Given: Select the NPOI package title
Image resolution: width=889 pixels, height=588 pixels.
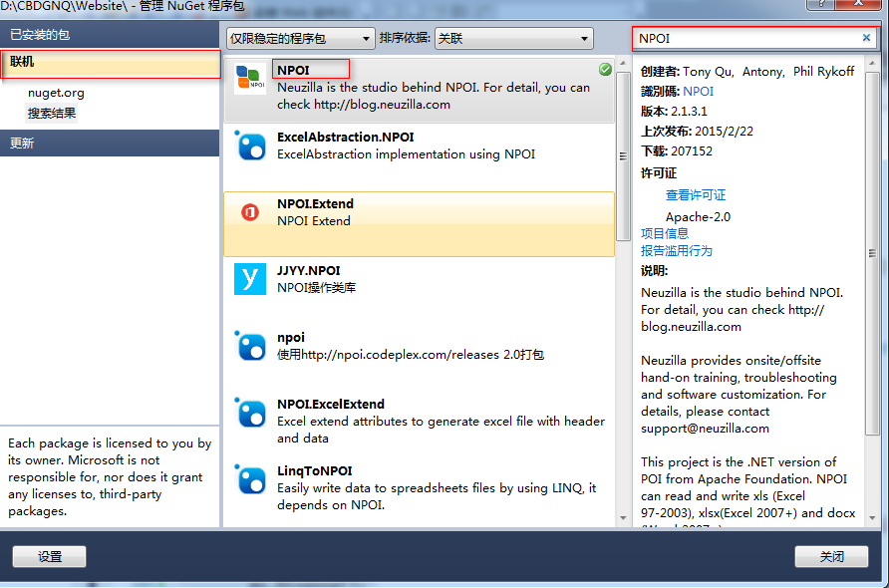Looking at the screenshot, I should point(293,71).
